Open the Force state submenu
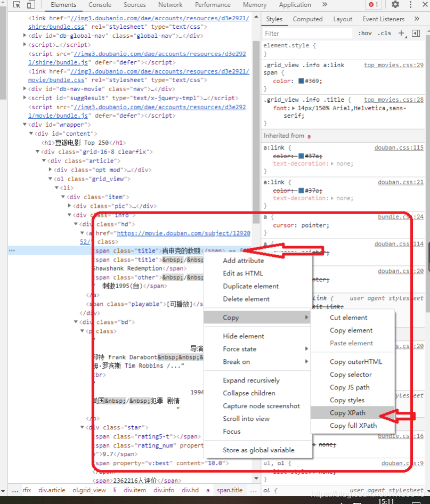The height and width of the screenshot is (504, 430). (x=257, y=349)
